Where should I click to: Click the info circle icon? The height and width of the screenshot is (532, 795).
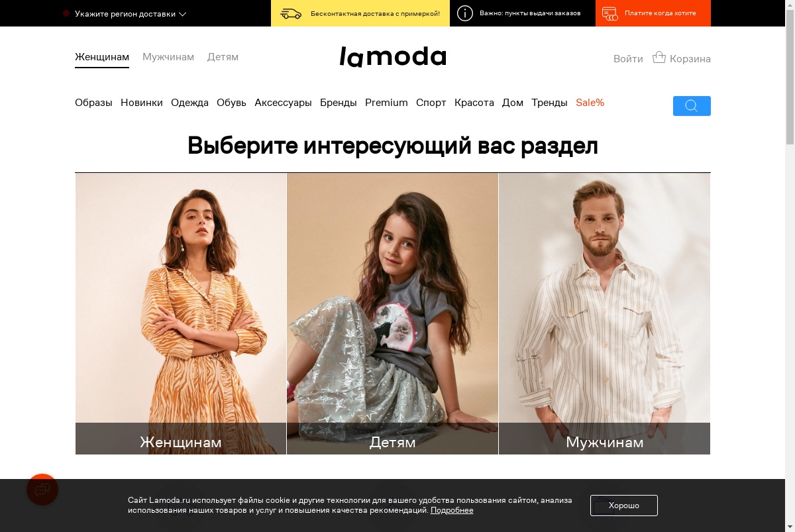point(465,13)
